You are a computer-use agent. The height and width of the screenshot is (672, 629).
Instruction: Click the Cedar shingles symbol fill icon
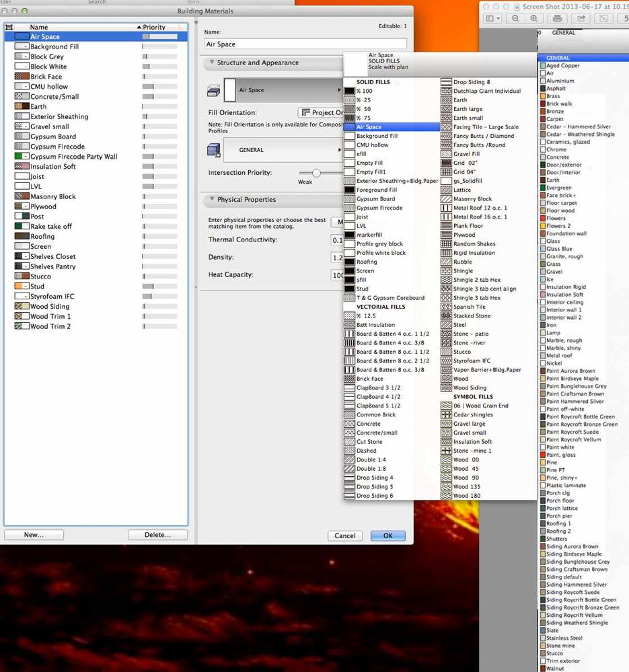(x=447, y=415)
